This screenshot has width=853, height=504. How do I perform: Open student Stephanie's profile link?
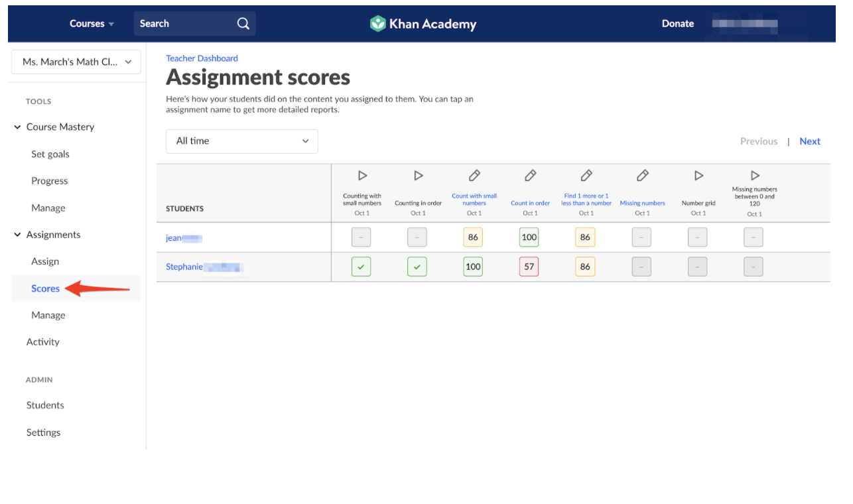(x=204, y=267)
